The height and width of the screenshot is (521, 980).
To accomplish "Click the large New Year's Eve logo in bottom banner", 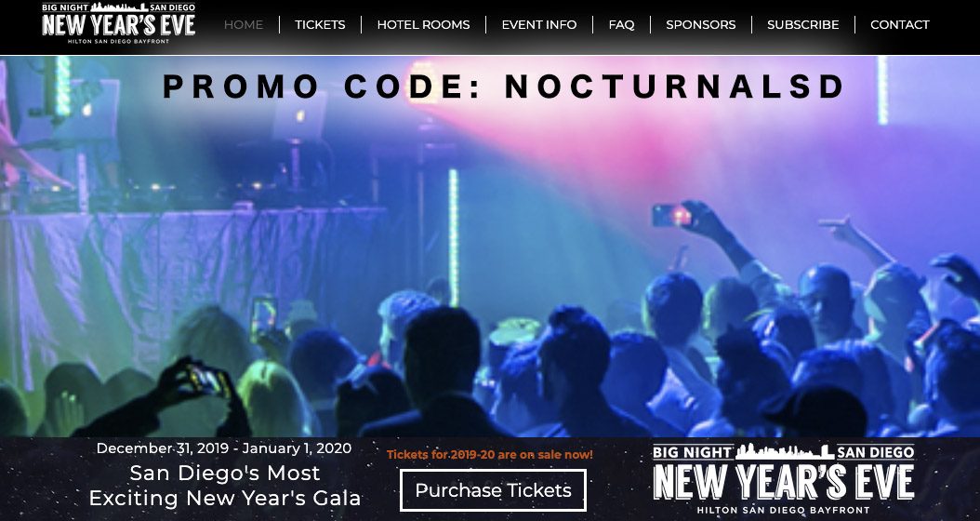I will (783, 479).
